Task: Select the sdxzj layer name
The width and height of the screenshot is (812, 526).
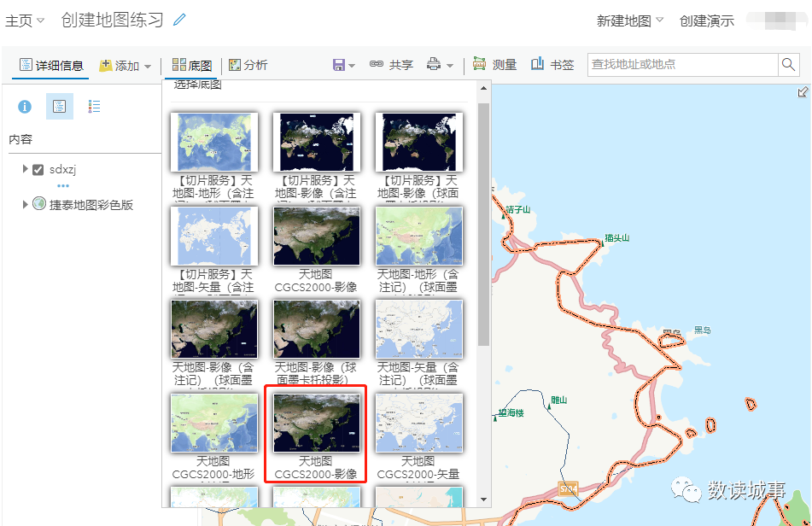Action: coord(62,169)
